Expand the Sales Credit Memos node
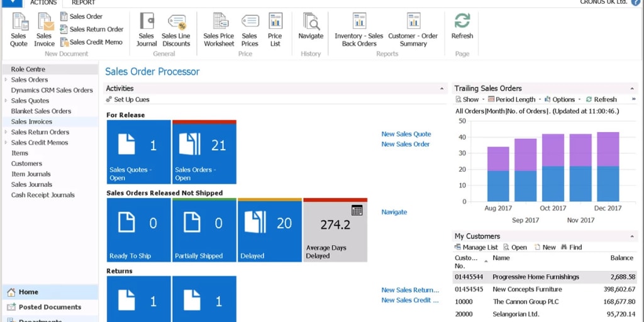This screenshot has width=644, height=322. [6, 143]
